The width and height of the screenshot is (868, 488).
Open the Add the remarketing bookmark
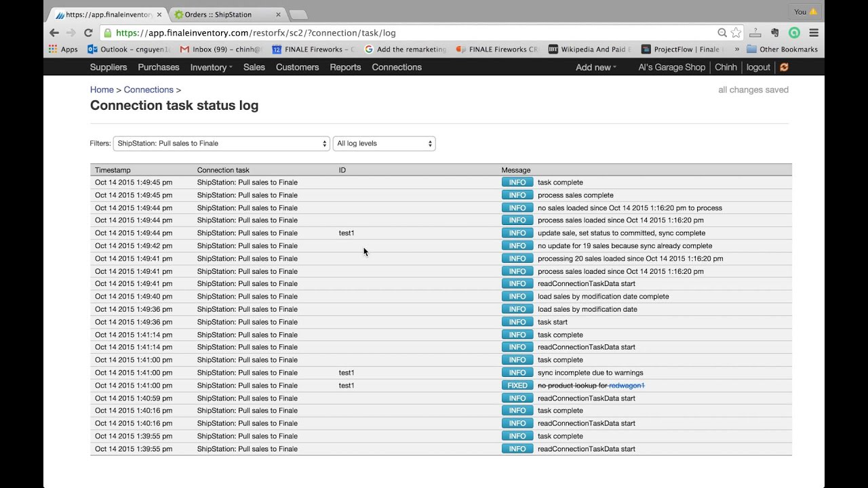[406, 49]
